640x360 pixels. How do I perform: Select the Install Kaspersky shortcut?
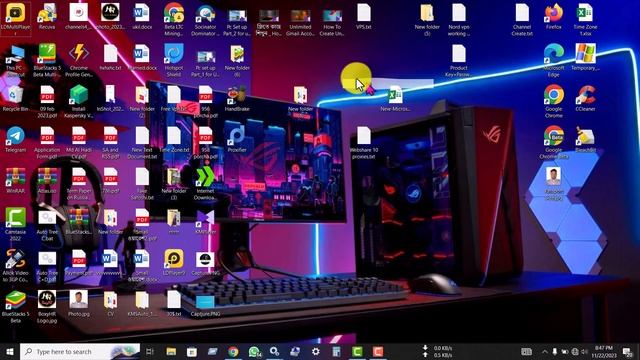coord(79,101)
